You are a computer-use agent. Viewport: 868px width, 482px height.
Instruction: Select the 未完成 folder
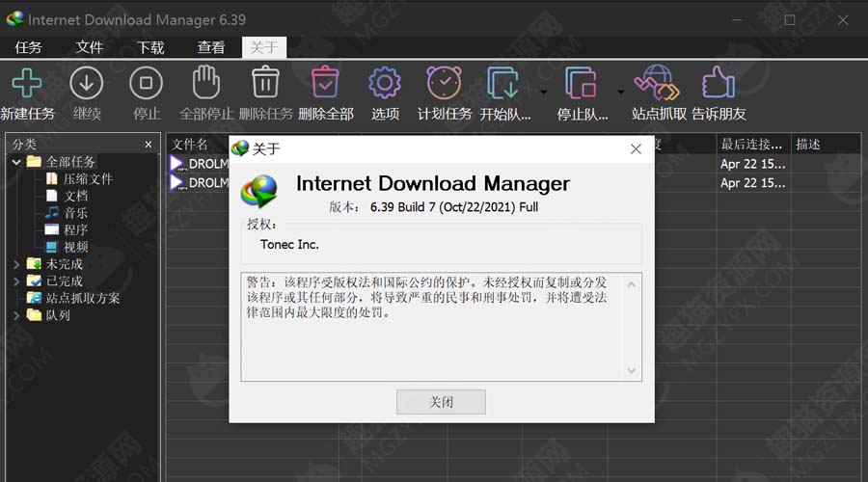[65, 264]
